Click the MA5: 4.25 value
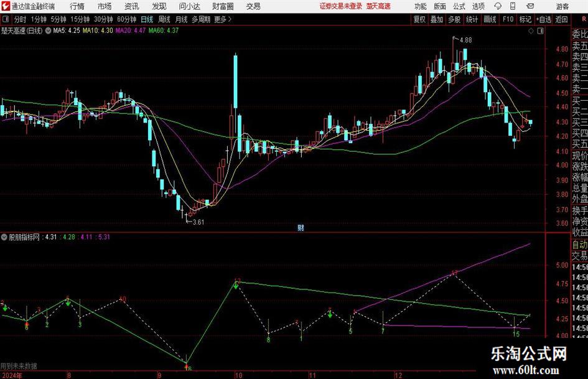This screenshot has height=379, width=588. [67, 30]
